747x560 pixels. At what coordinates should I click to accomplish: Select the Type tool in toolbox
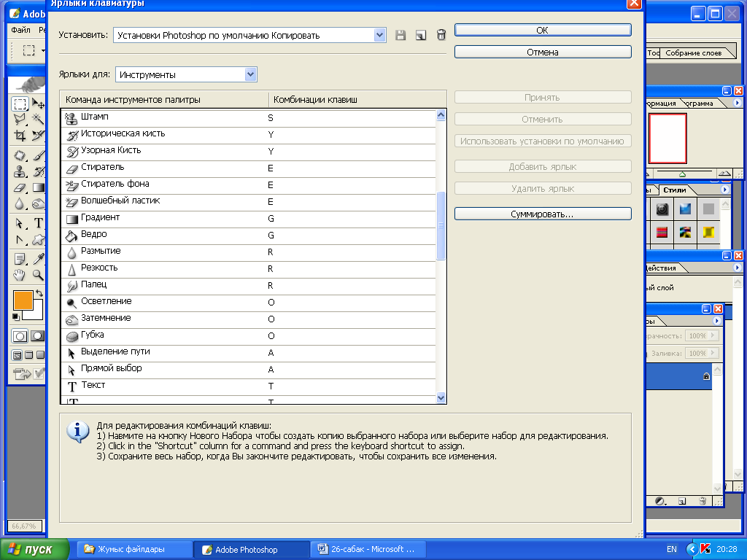(x=38, y=223)
